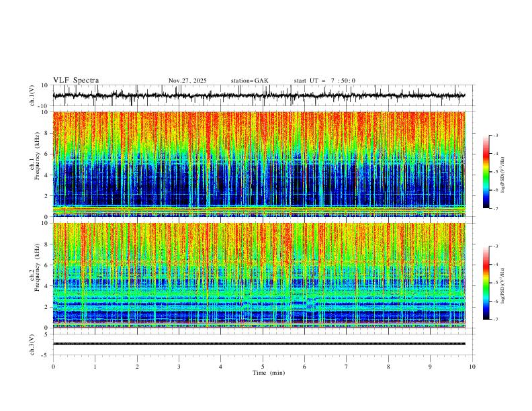The width and height of the screenshot is (532, 411).
Task: Click the "-3" value on ch.1 colorbar
Action: tap(495, 135)
